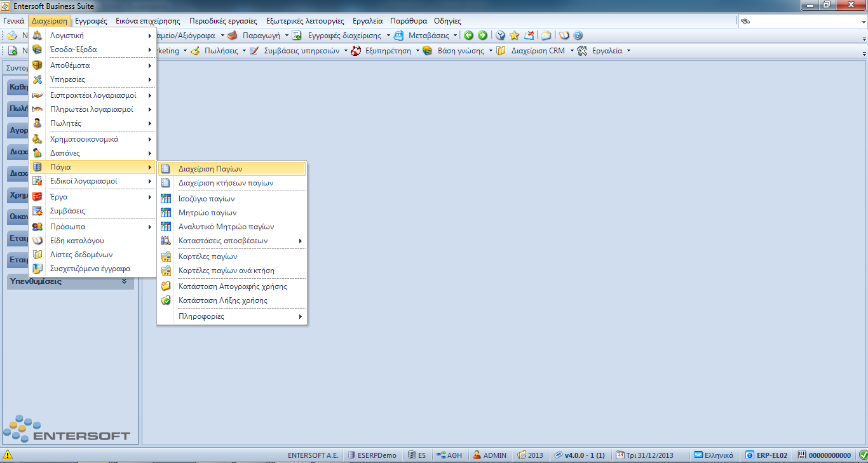Viewport: 868px width, 463px height.
Task: Click the Ελληνικά language status entry
Action: 714,455
